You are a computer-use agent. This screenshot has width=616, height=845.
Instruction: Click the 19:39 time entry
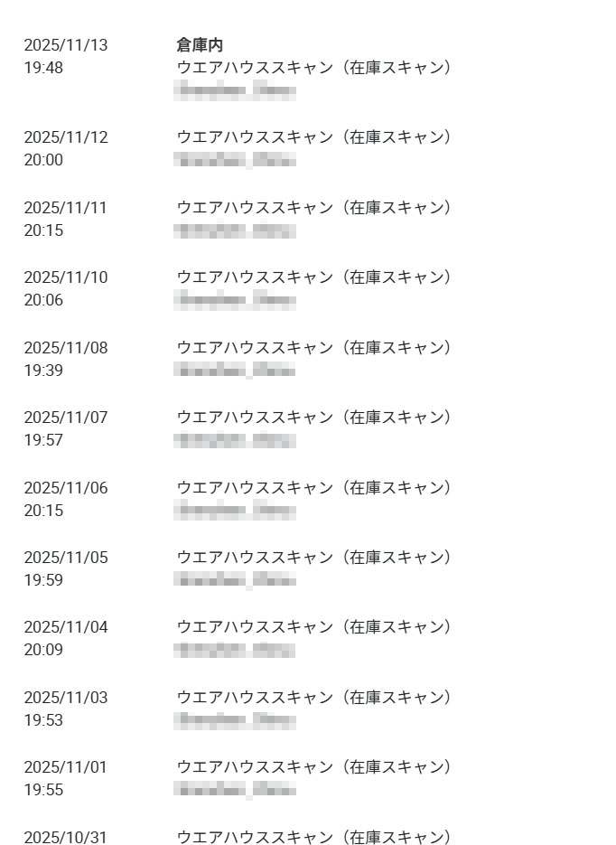pyautogui.click(x=43, y=371)
